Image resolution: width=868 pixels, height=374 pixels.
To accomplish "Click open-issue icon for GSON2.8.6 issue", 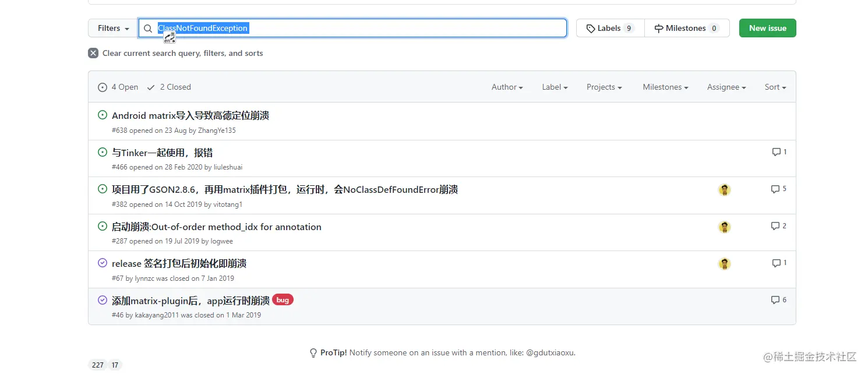I will (103, 189).
